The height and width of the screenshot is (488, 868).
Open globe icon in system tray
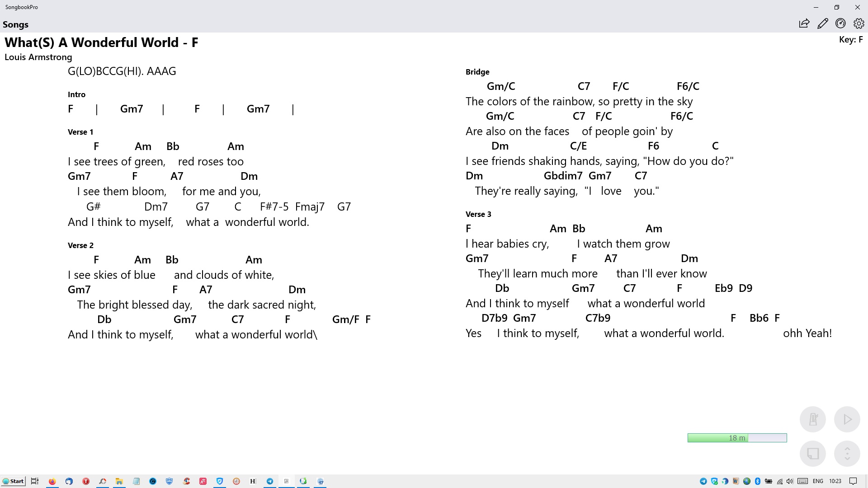[x=747, y=481]
